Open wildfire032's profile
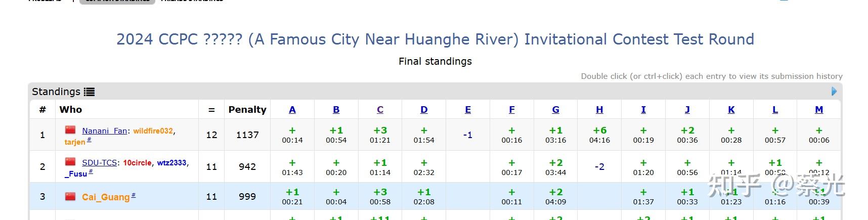This screenshot has height=220, width=868. 153,131
